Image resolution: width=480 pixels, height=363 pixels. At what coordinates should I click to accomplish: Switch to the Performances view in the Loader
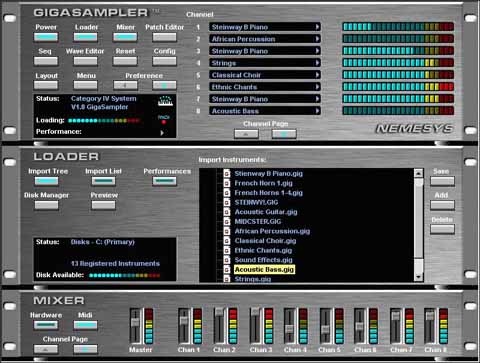164,181
